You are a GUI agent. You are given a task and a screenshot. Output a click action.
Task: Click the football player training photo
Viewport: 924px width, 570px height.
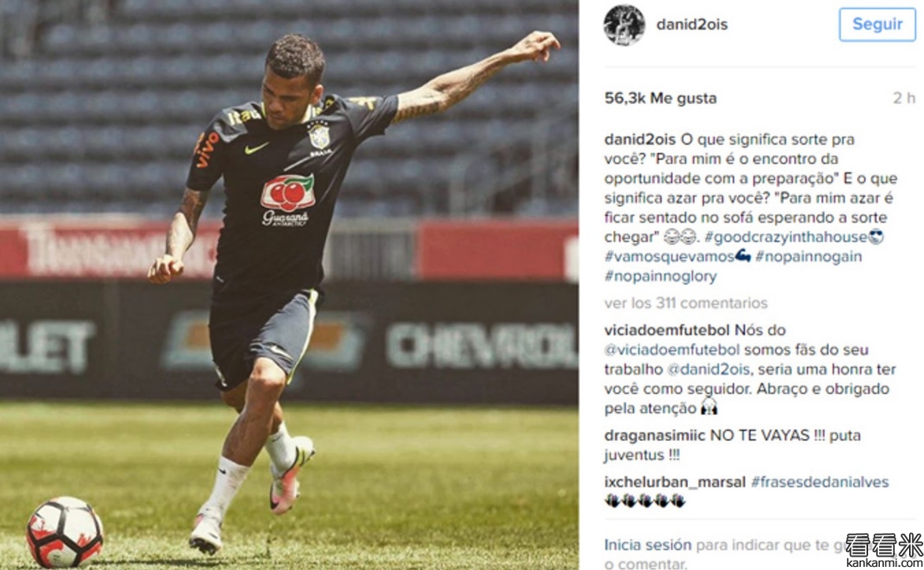tap(289, 285)
